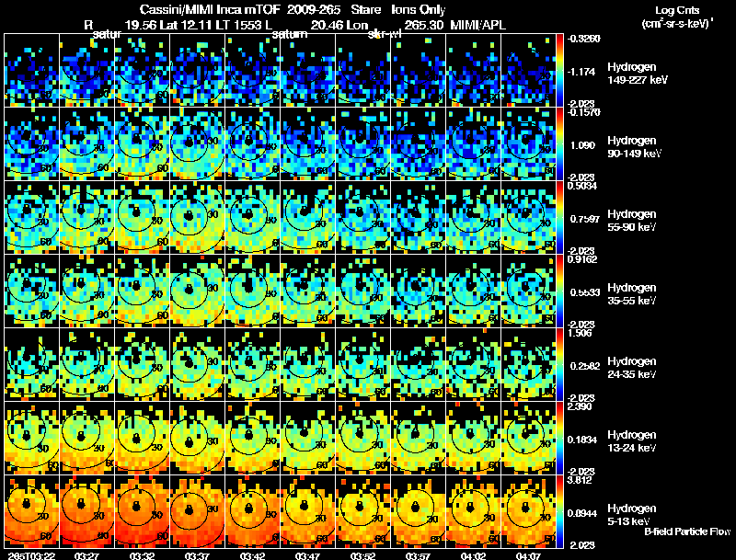Select the Hydrogen 24-35 keV label

[632, 367]
